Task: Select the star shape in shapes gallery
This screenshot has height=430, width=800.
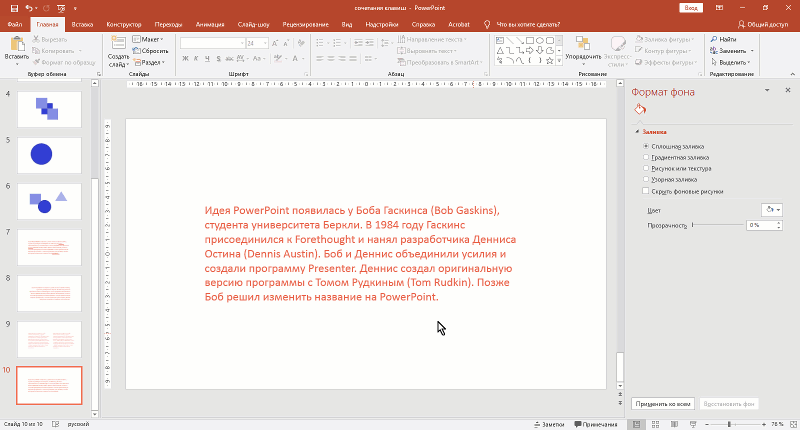Action: [549, 61]
